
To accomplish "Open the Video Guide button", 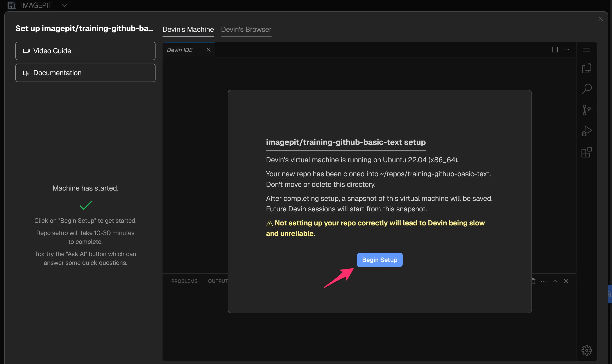I will tap(85, 51).
